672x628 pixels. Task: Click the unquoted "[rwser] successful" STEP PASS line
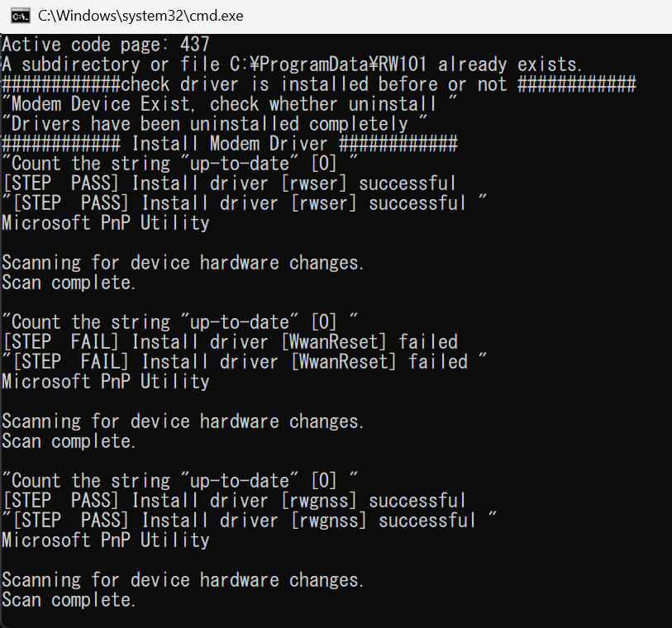coord(229,183)
